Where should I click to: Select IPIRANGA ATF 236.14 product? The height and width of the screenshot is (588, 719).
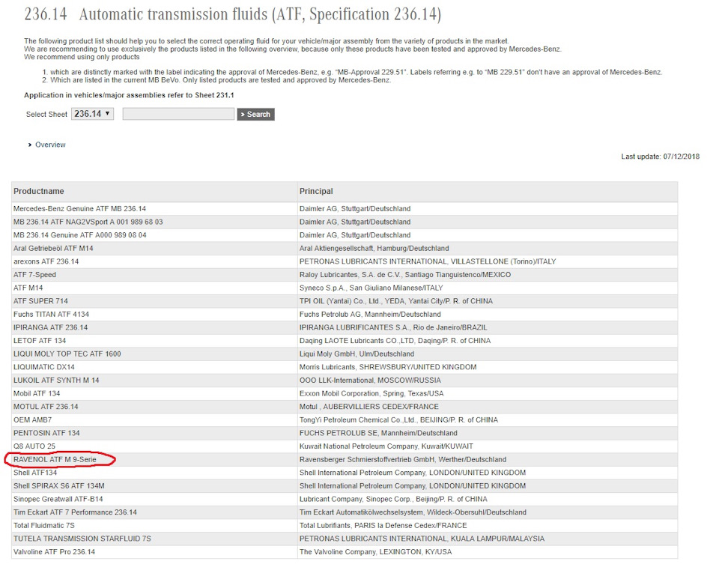click(x=50, y=327)
